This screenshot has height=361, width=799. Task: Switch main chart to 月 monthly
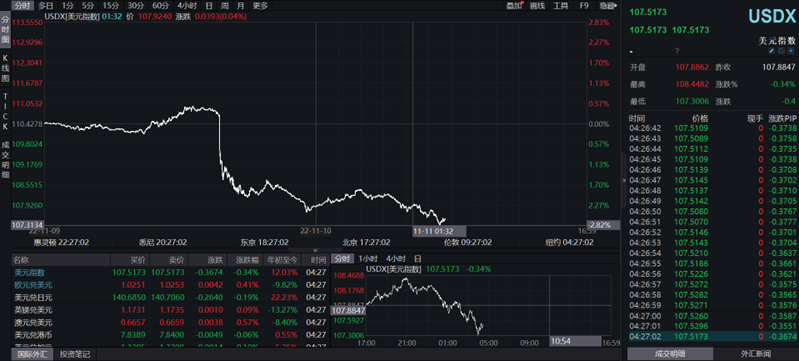coord(240,6)
